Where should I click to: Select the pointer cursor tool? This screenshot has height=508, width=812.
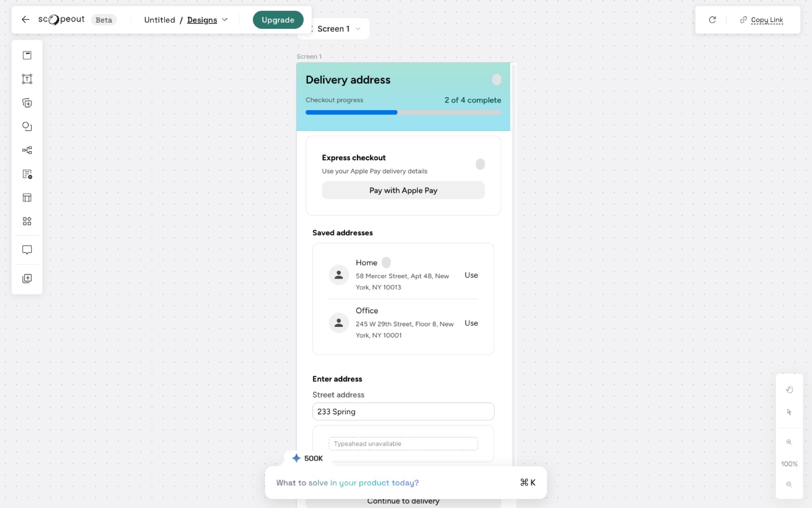click(789, 412)
